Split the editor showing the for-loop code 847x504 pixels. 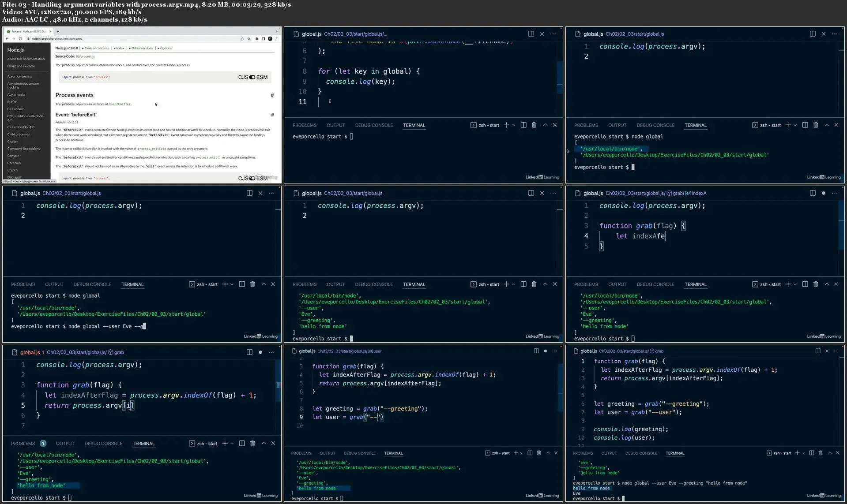click(531, 34)
